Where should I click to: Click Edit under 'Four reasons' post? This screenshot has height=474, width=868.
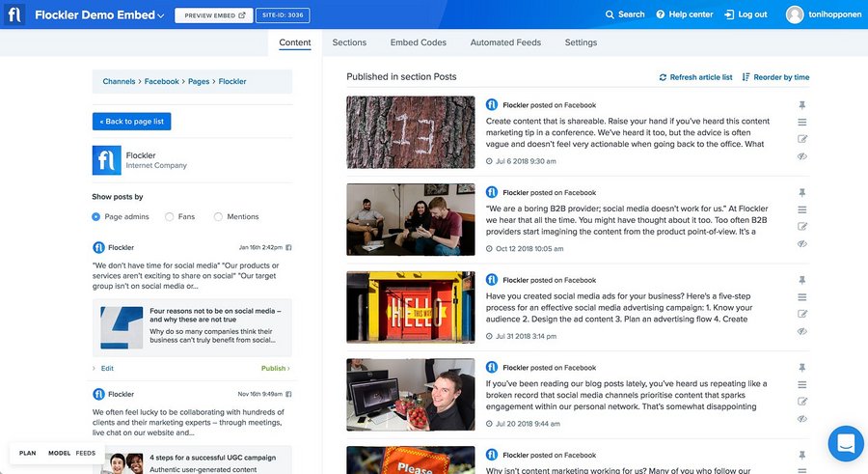(107, 368)
